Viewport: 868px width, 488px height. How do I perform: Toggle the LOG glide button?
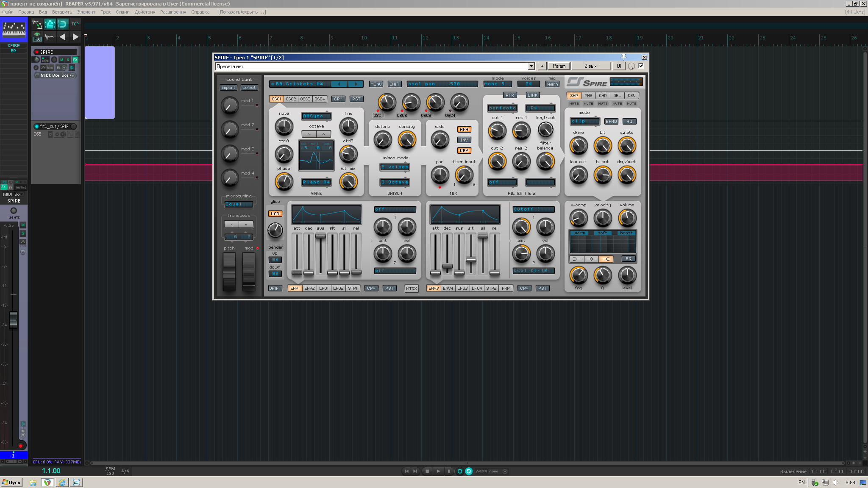pyautogui.click(x=275, y=214)
